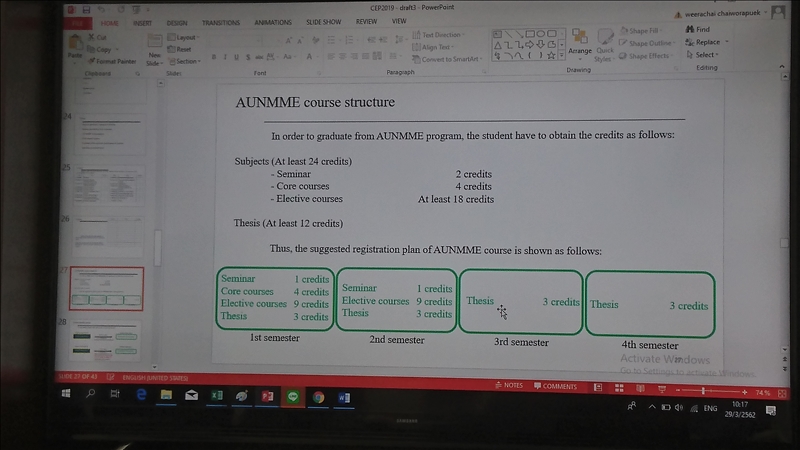Insert a New Slide from the ribbon
Viewport: 800px width, 450px height.
[155, 52]
